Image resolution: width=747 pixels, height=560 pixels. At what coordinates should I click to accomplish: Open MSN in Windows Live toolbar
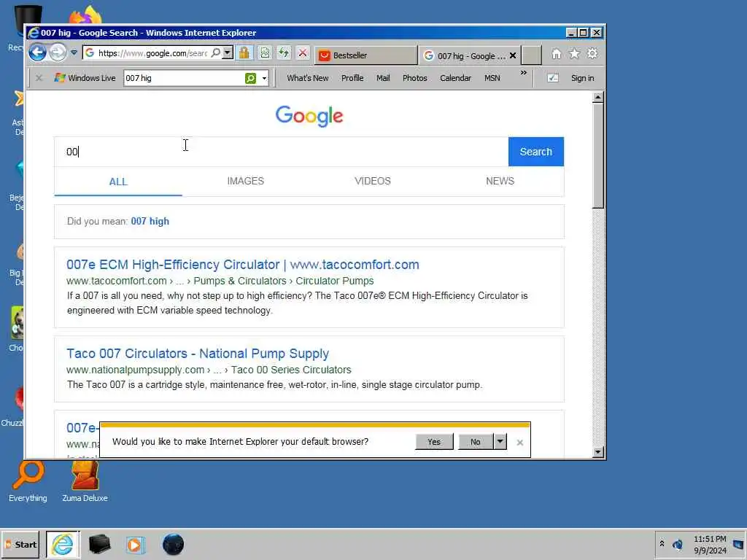pyautogui.click(x=492, y=78)
